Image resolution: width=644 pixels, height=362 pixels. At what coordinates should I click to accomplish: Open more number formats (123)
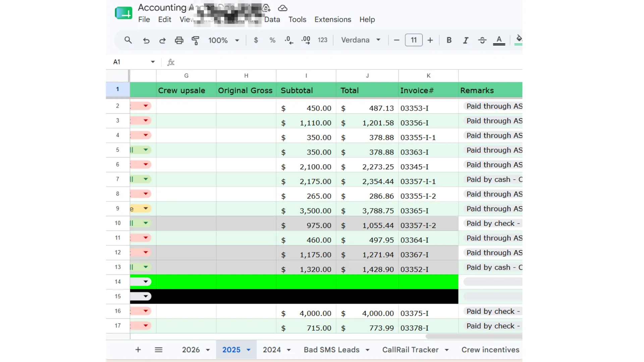(322, 40)
